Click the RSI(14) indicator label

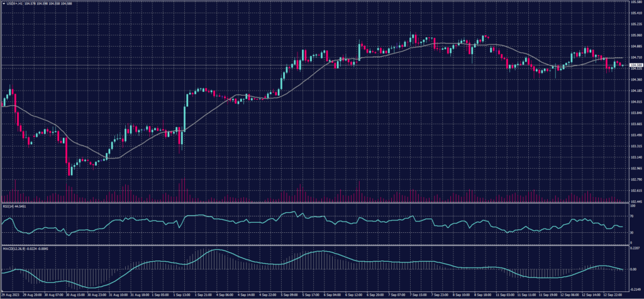[x=9, y=205]
